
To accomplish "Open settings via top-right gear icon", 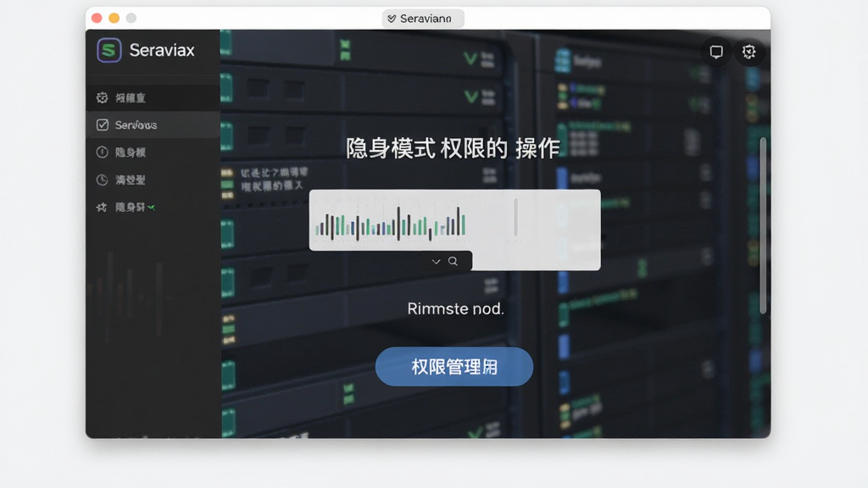I will point(749,52).
